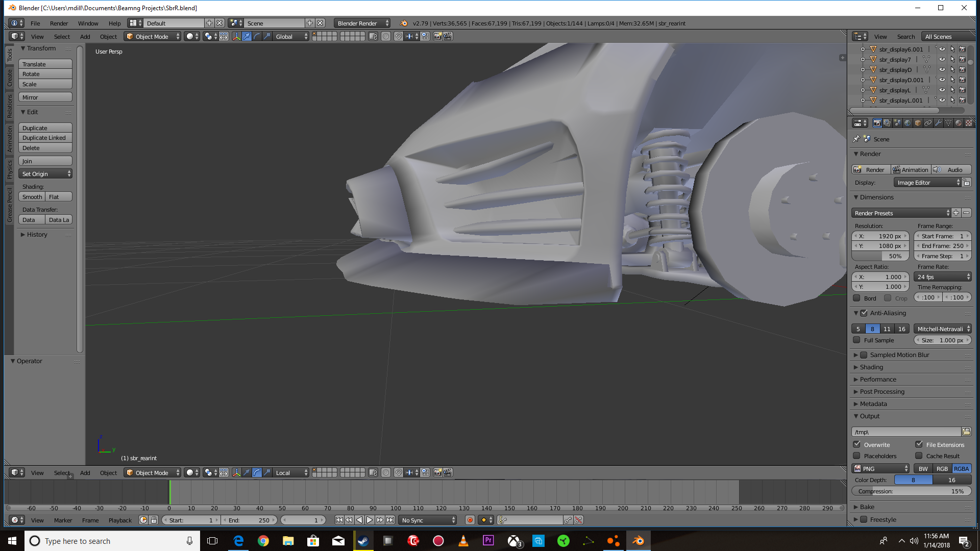Toggle snap magnet in the top 3D view header
The height and width of the screenshot is (551, 980).
point(398,37)
